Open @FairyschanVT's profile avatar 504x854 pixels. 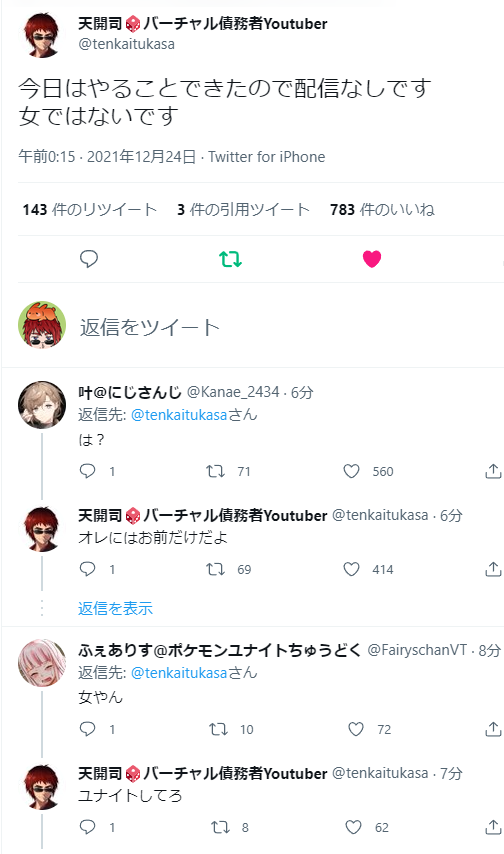[42, 663]
